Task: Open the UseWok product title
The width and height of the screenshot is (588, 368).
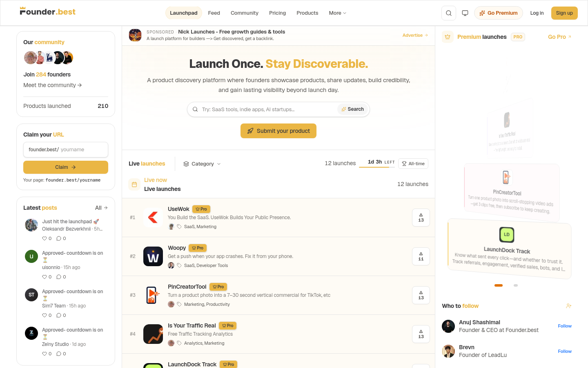Action: pos(178,209)
